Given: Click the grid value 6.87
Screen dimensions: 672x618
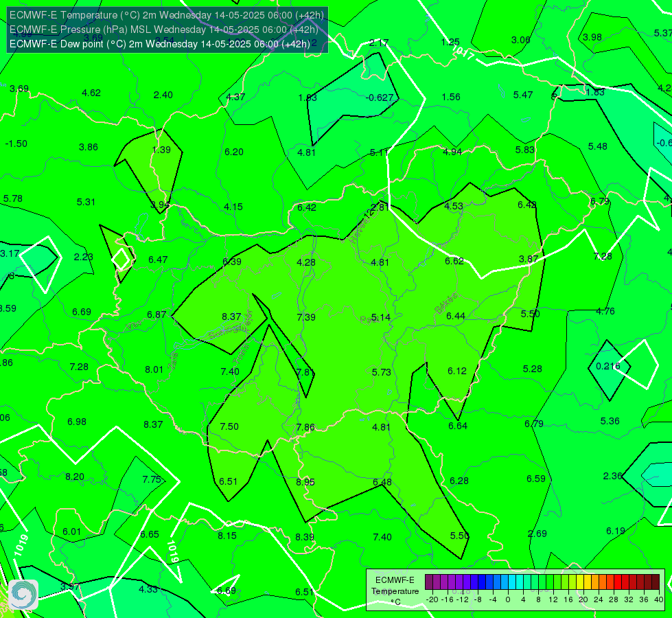Looking at the screenshot, I should pos(157,314).
